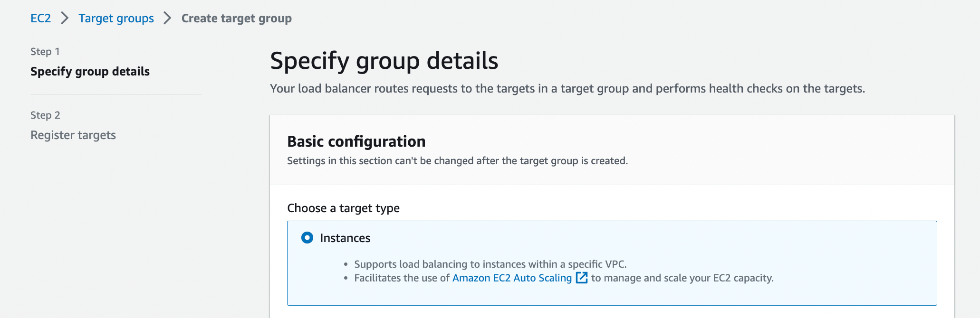980x318 pixels.
Task: Open the Amazon EC2 Auto Scaling link
Action: point(512,278)
